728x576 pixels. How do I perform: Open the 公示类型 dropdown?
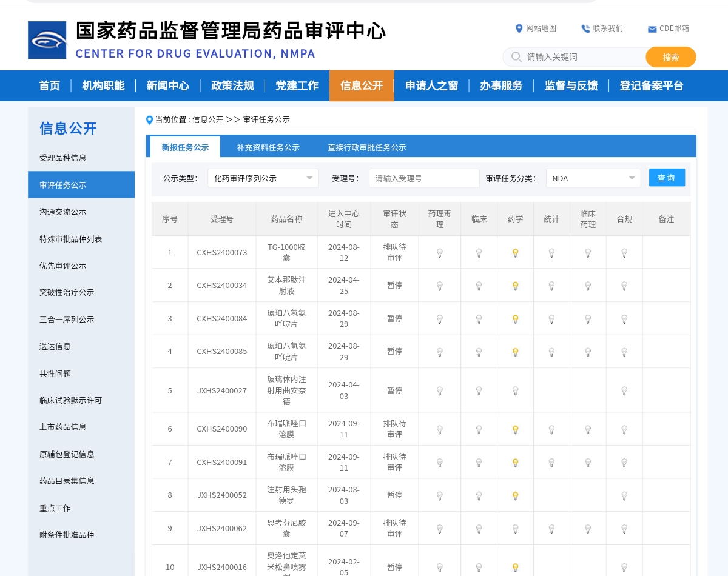[263, 178]
